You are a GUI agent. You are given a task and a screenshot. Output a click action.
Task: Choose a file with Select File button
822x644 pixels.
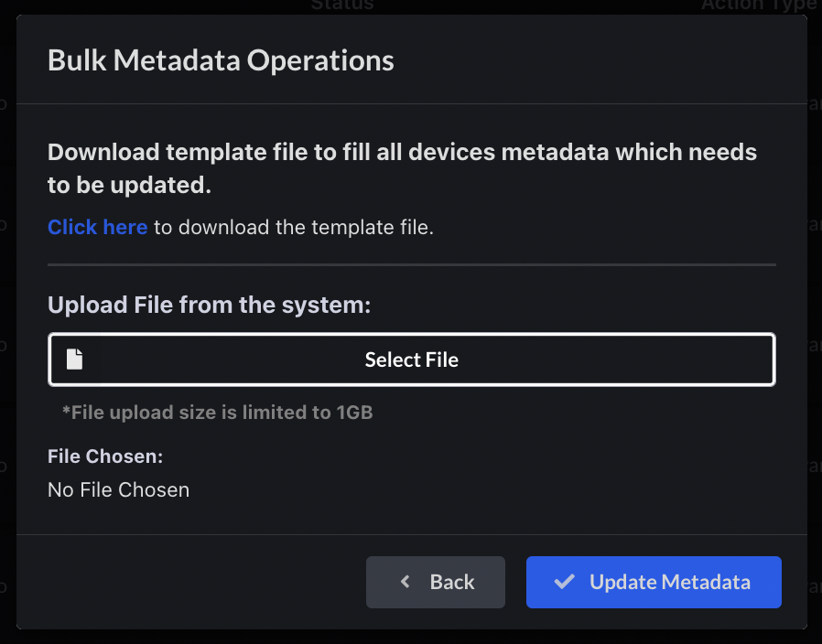pos(412,360)
